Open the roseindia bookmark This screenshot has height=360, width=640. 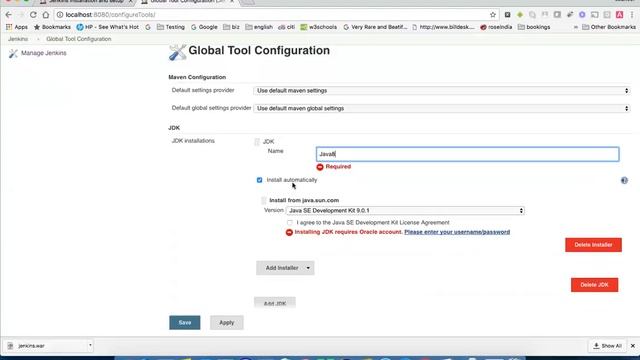(496, 27)
